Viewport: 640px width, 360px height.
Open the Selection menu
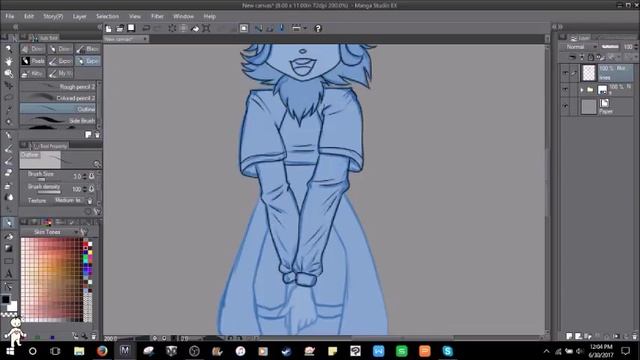(x=107, y=16)
